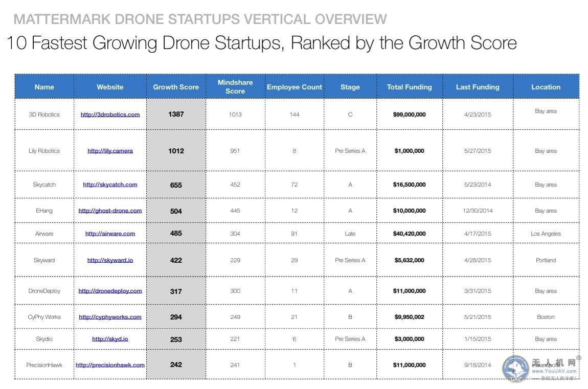Click the Mindshare Score column header
588x389 pixels.
[235, 86]
